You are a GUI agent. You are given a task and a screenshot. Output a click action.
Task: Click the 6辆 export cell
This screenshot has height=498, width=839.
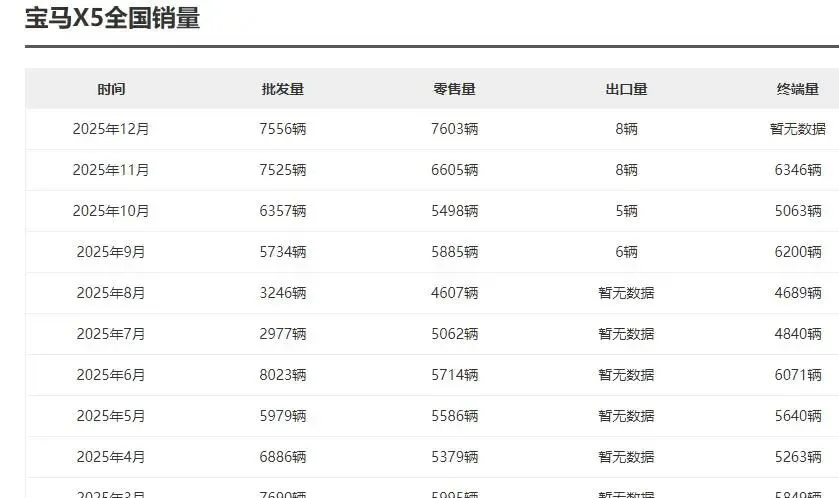[x=626, y=252]
